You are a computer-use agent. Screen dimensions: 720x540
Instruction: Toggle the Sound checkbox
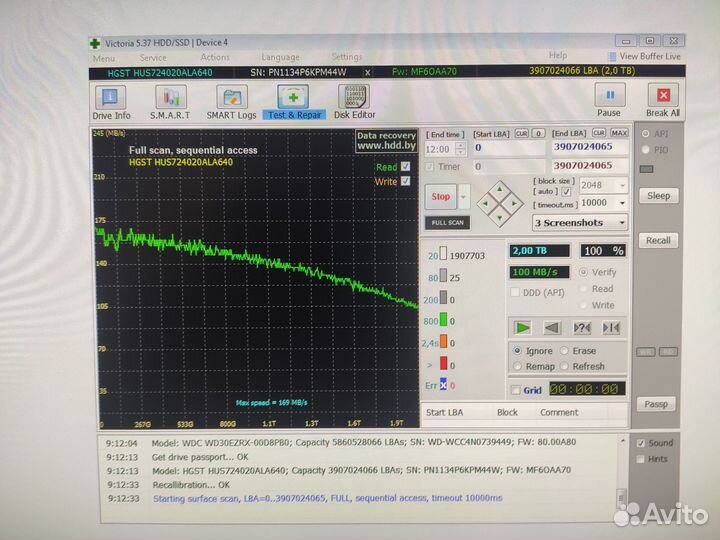[x=641, y=443]
